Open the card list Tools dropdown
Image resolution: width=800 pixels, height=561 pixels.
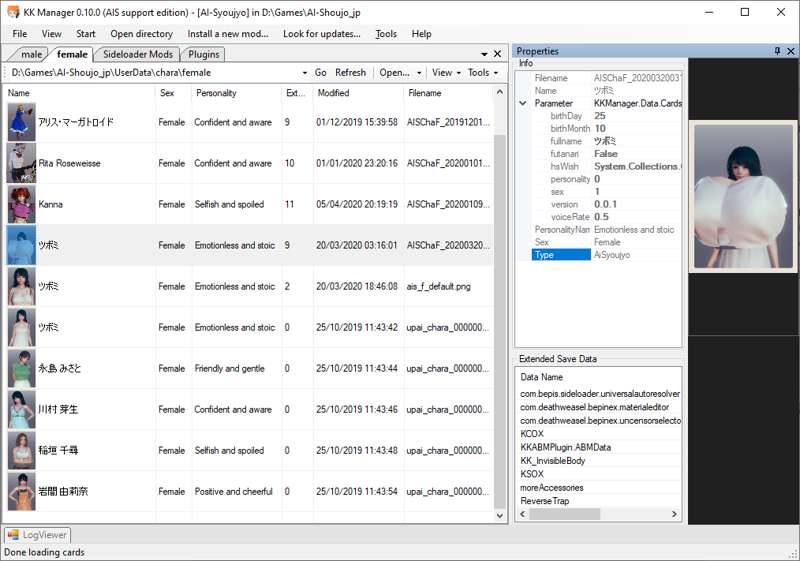pos(483,72)
